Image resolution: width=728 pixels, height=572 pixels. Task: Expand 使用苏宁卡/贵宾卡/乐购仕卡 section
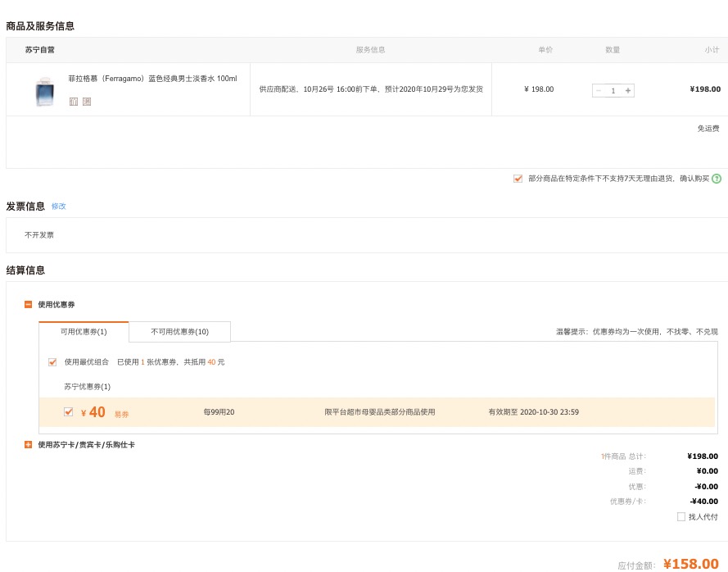point(29,445)
